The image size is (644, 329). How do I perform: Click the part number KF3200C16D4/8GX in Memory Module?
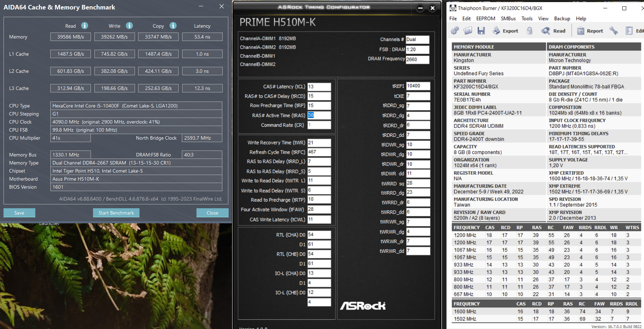(476, 86)
